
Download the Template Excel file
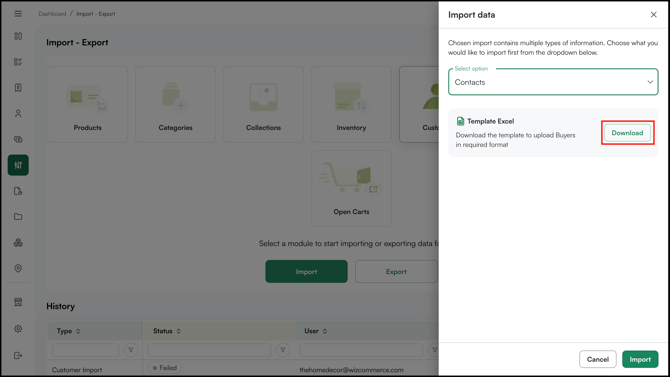[x=627, y=133]
